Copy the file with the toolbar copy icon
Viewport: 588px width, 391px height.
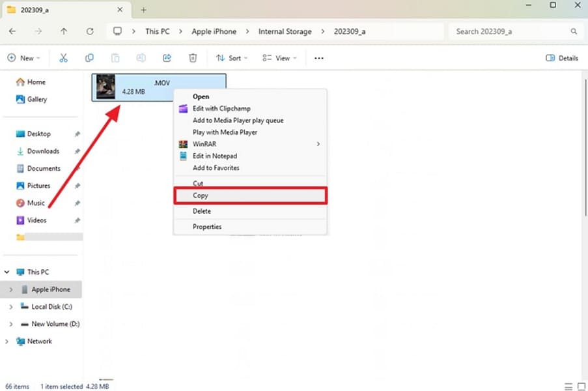click(89, 58)
